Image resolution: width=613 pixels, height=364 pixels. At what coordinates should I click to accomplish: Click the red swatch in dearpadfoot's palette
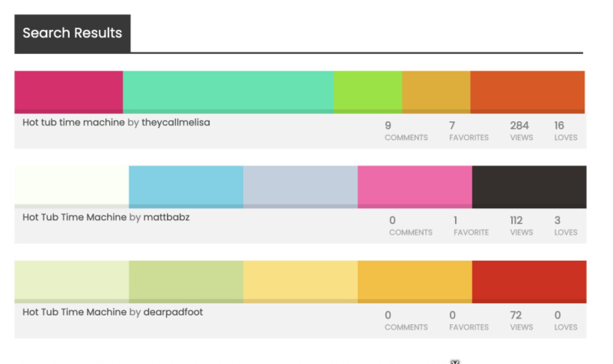coord(529,281)
